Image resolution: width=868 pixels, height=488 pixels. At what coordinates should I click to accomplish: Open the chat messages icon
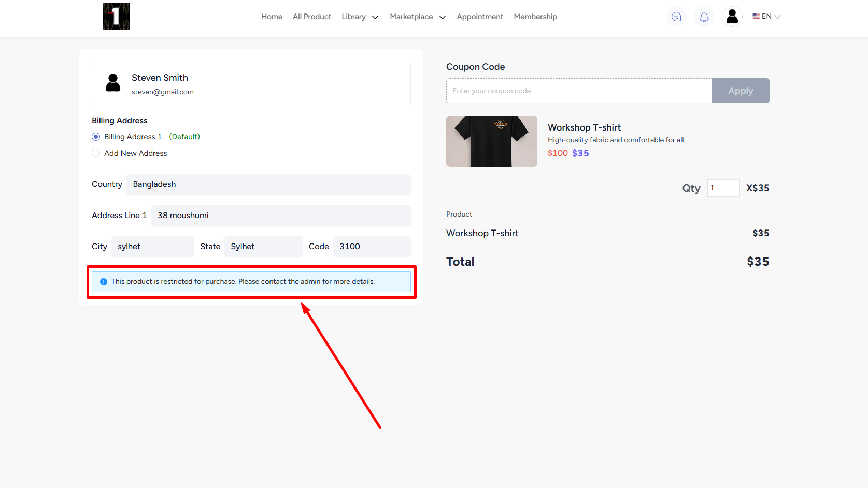tap(676, 17)
